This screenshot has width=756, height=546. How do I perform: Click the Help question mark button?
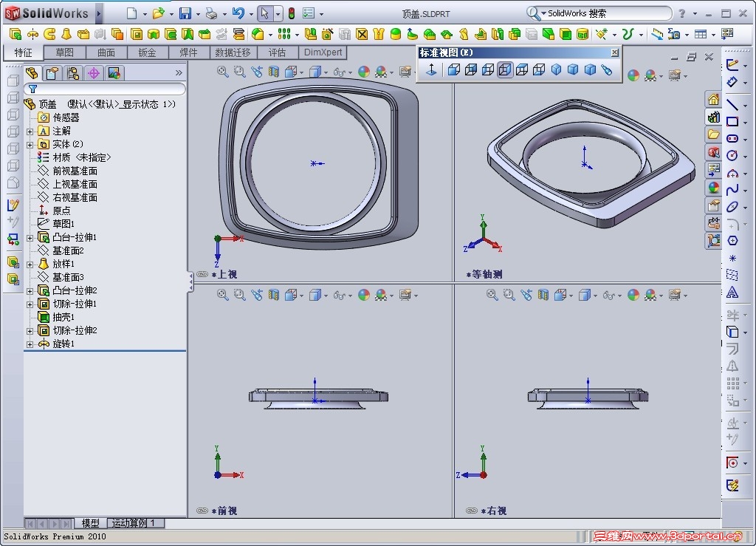681,13
